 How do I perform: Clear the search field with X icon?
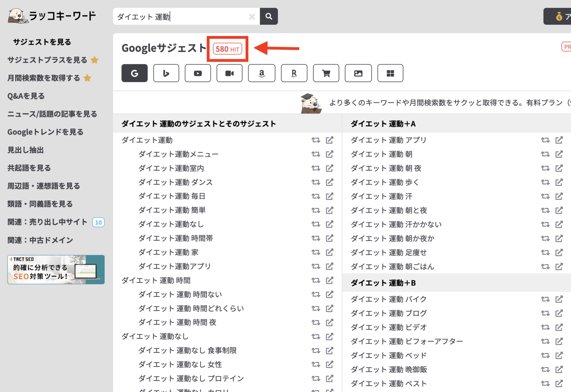[252, 17]
